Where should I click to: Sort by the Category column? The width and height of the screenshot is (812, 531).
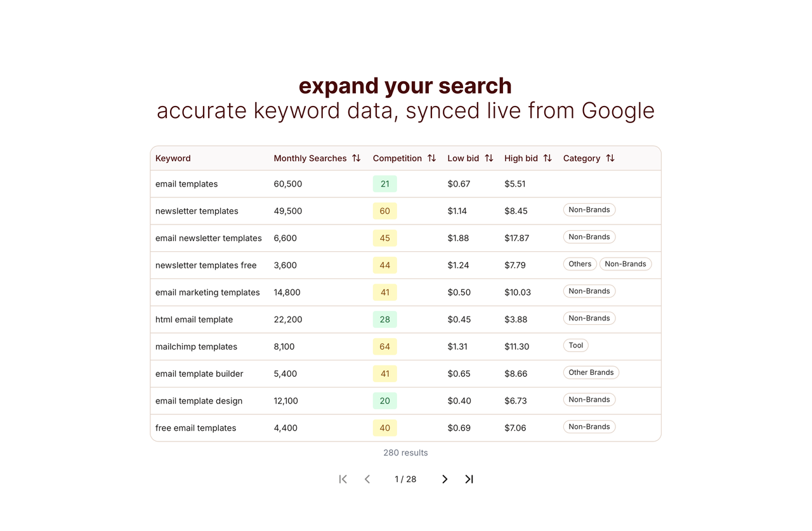(610, 158)
